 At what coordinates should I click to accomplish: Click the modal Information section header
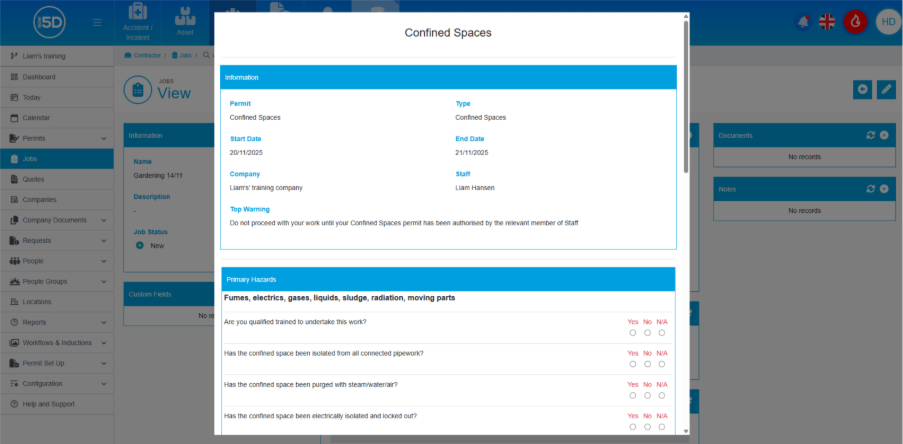[448, 77]
